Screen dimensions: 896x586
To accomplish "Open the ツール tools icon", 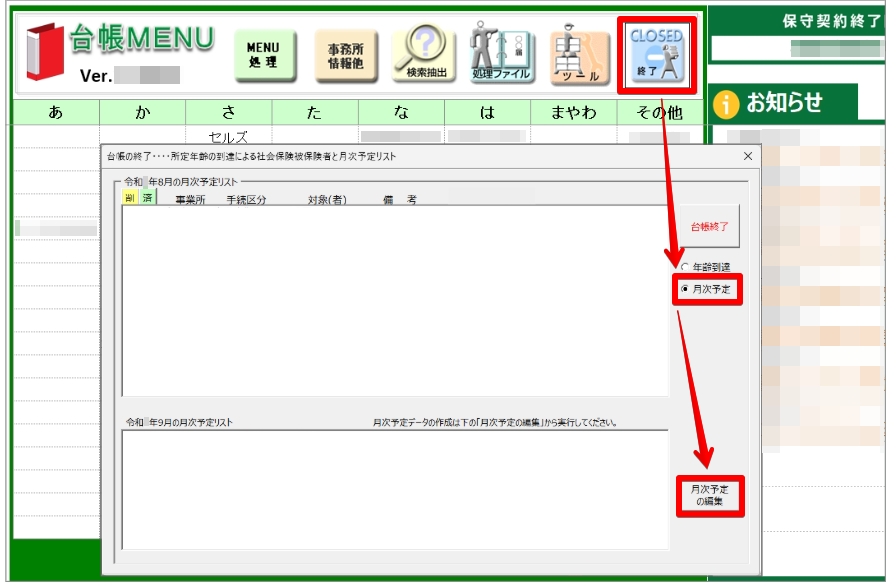I will 579,55.
